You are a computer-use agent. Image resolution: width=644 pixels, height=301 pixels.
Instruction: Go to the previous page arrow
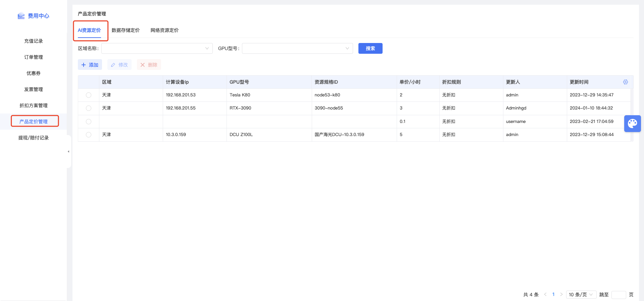pos(545,295)
